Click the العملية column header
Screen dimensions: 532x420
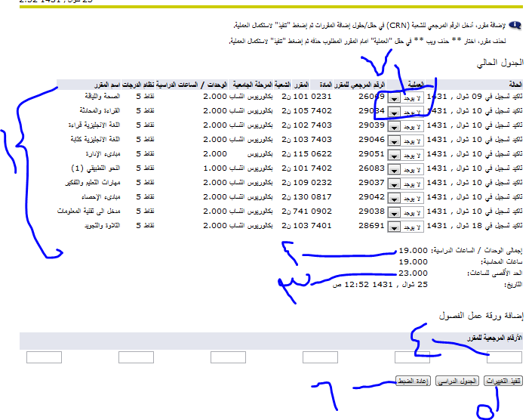coord(416,84)
